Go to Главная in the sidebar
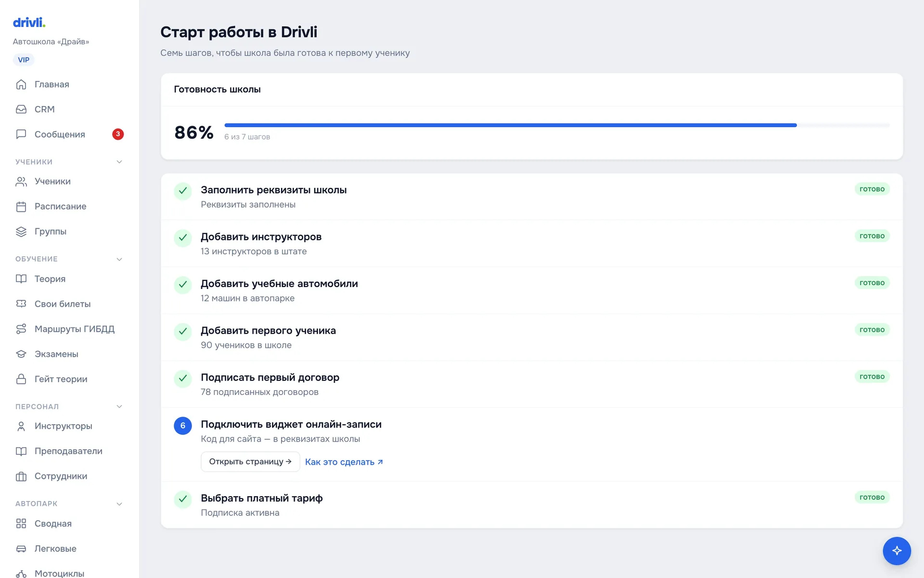 tap(69, 84)
